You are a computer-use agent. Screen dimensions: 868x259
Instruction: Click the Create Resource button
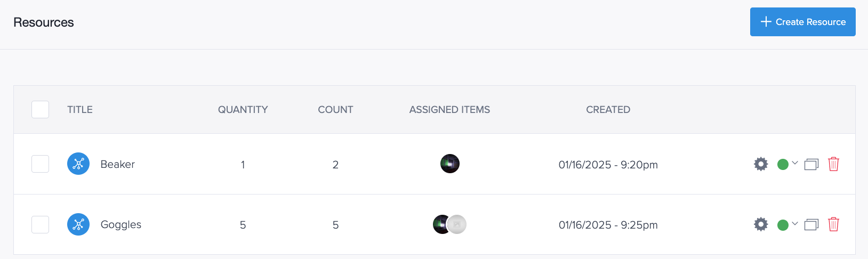(802, 22)
